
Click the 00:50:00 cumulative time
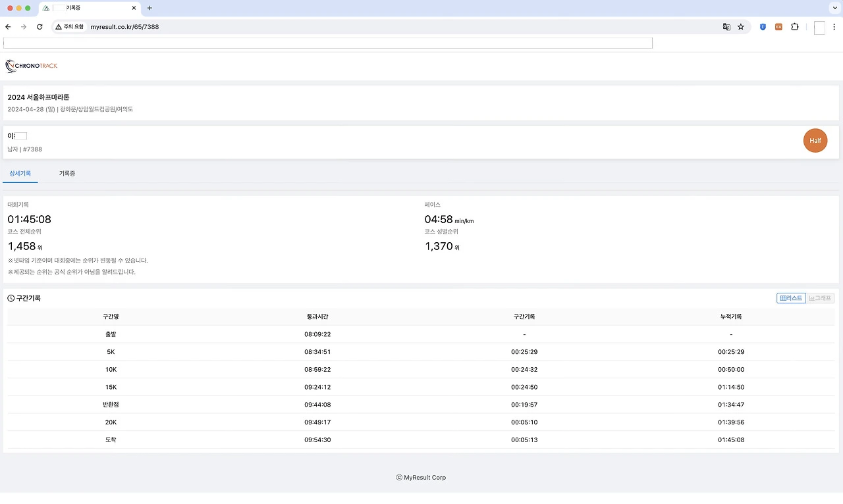(x=731, y=370)
